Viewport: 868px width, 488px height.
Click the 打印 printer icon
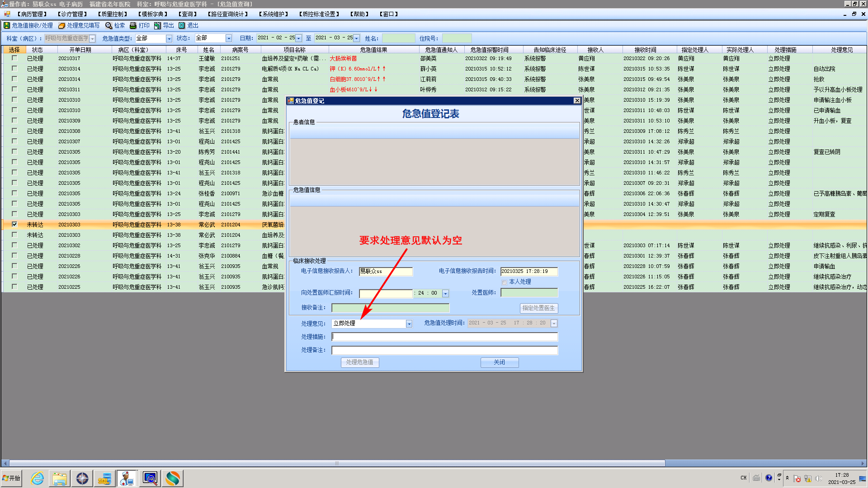(133, 26)
